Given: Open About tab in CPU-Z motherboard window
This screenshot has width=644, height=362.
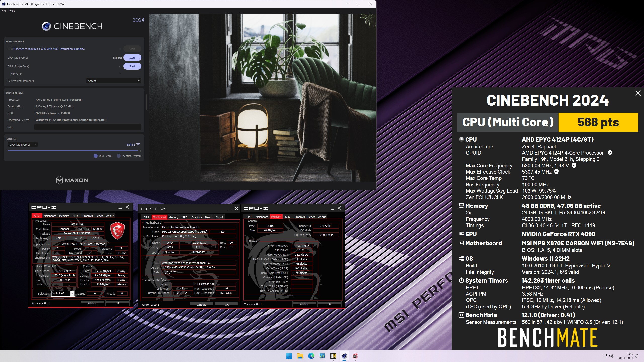Looking at the screenshot, I should [x=219, y=217].
